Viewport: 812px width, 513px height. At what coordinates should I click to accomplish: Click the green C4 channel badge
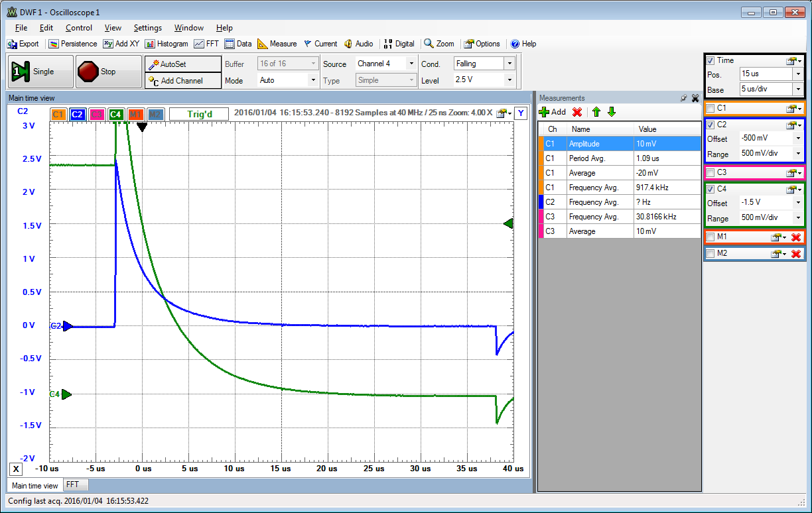click(x=115, y=114)
